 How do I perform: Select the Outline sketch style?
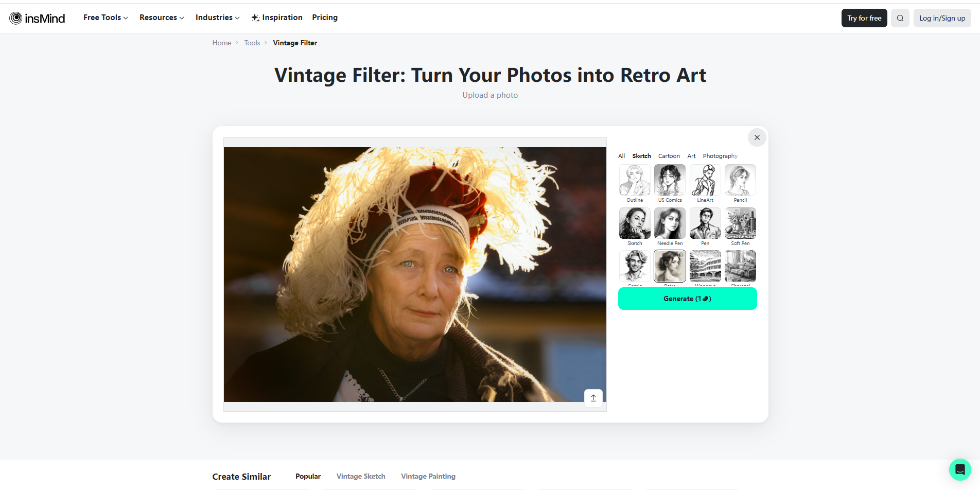(634, 180)
